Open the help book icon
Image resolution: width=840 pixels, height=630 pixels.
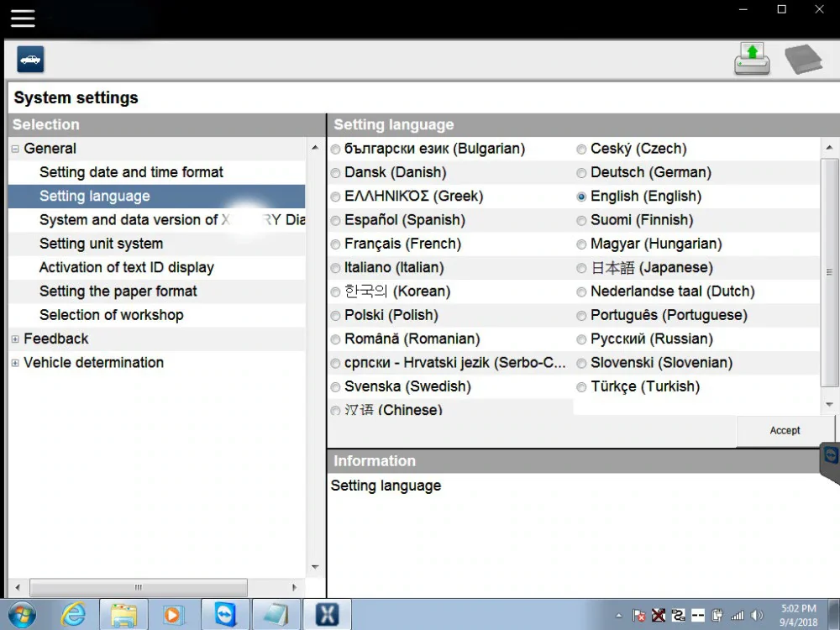(x=803, y=59)
